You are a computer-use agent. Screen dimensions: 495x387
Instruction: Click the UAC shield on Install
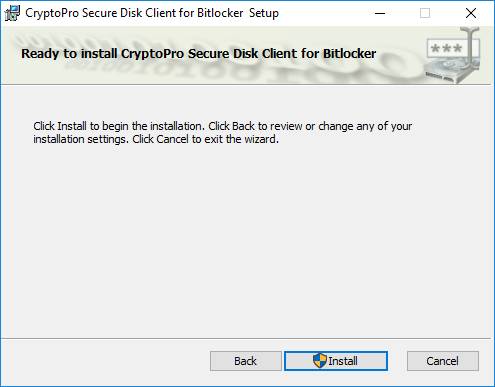pyautogui.click(x=320, y=361)
